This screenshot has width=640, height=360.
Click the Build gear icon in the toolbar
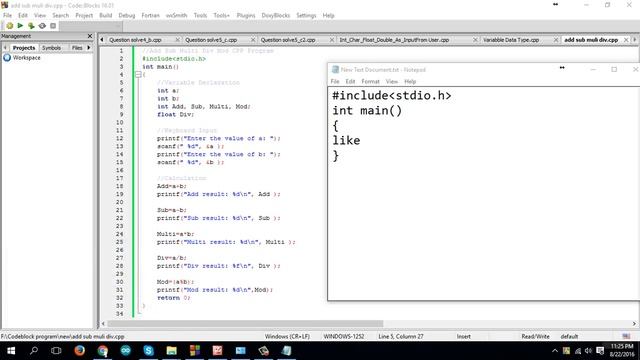[x=9, y=26]
